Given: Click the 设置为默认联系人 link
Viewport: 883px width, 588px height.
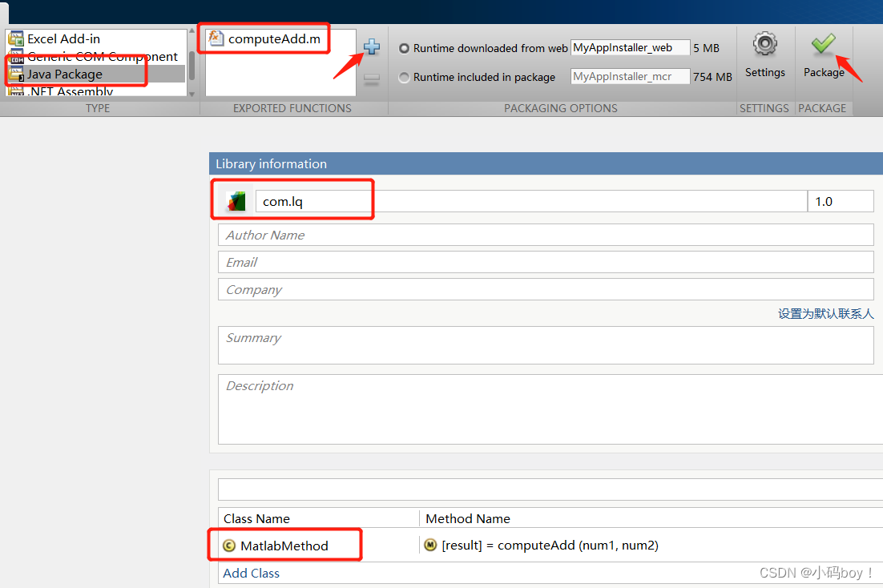Looking at the screenshot, I should click(825, 314).
